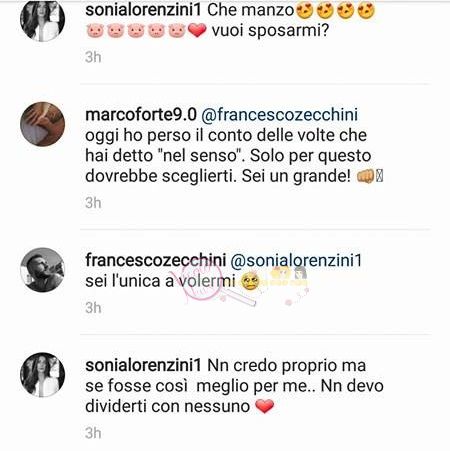Open sonialorenzini1 username on 'Nn credo' comment
The image size is (450, 451).
click(x=143, y=365)
